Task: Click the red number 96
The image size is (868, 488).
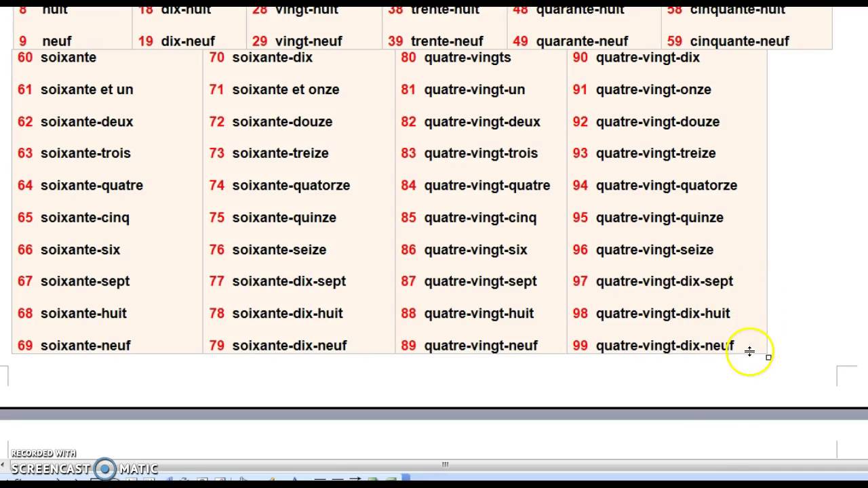Action: pos(580,249)
